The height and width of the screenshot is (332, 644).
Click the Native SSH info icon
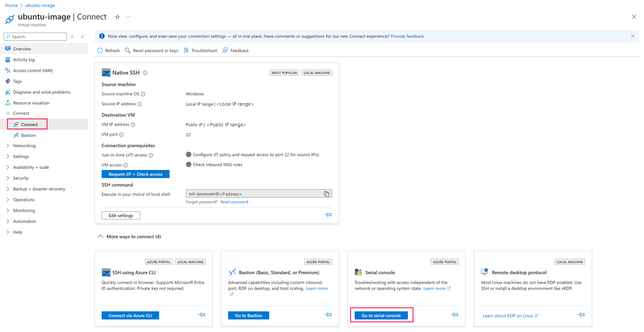[x=145, y=73]
